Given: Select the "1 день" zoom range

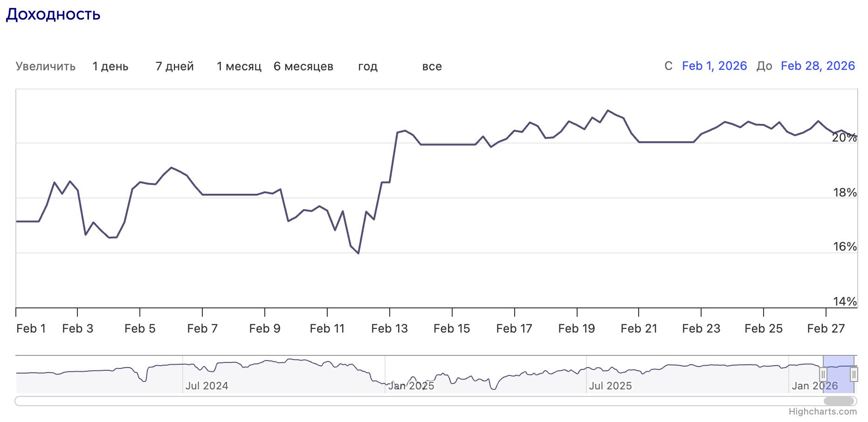Looking at the screenshot, I should pos(110,66).
